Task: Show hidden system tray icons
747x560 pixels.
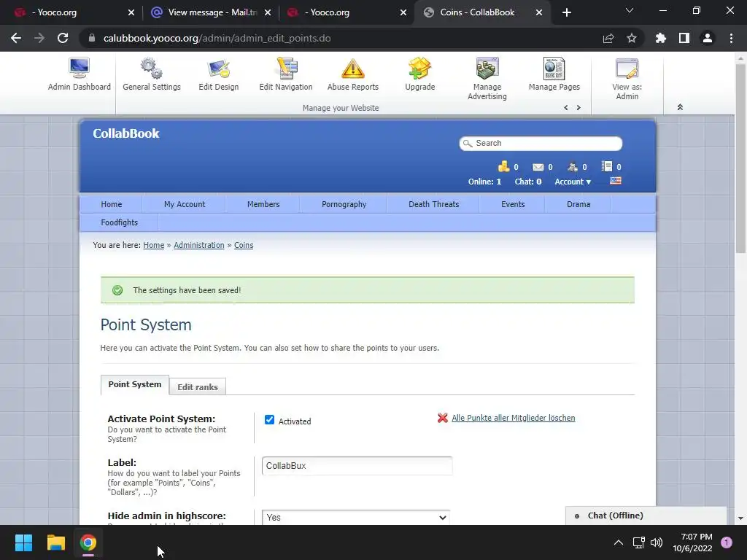Action: click(619, 542)
